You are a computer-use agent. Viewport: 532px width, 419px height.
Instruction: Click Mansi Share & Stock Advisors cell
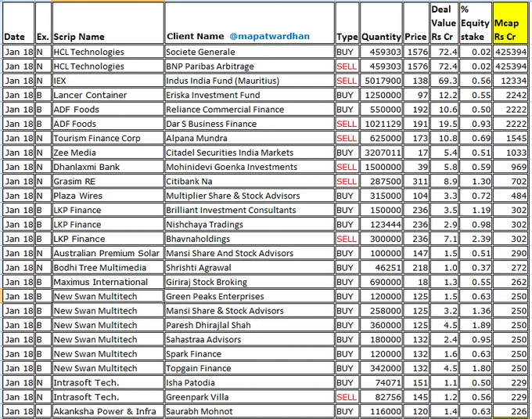250,311
